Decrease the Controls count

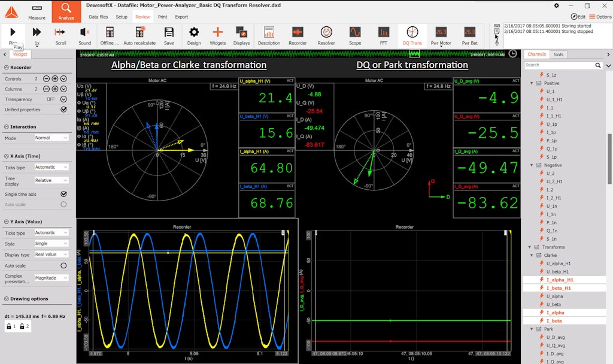pyautogui.click(x=46, y=78)
